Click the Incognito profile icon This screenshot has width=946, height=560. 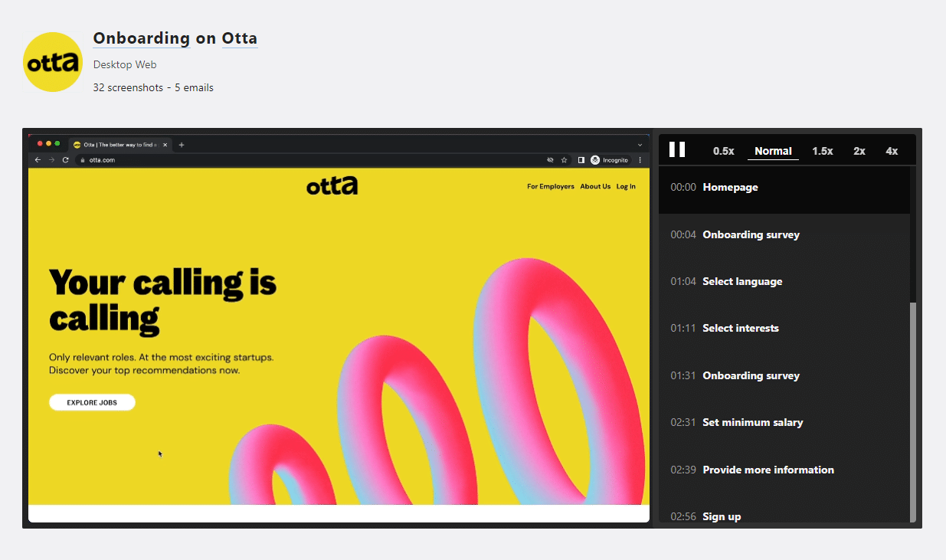point(595,160)
